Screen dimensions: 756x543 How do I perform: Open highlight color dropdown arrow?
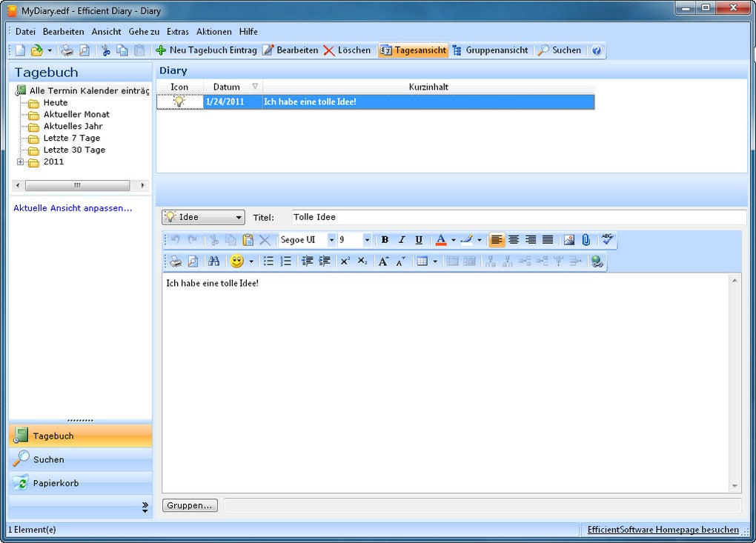pos(480,240)
